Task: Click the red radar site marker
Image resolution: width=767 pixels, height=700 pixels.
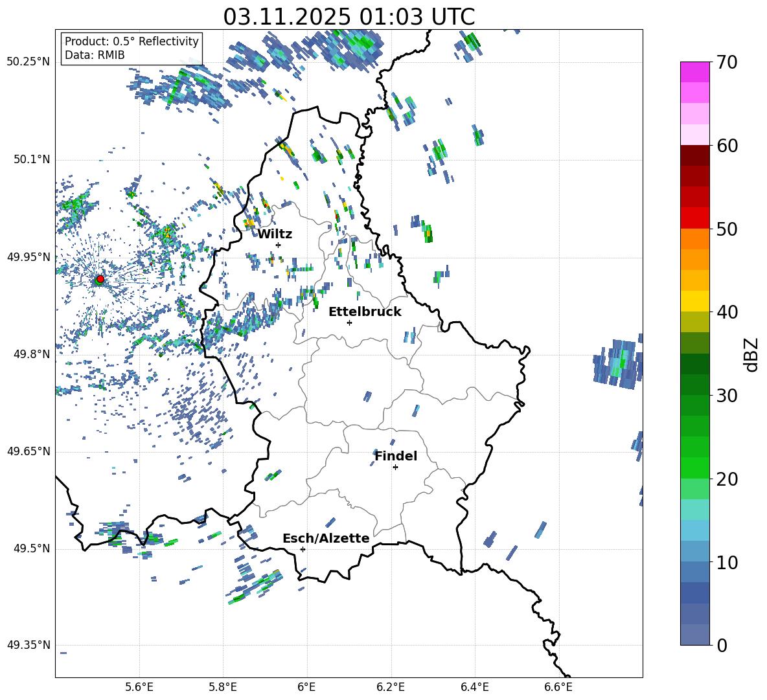Action: click(100, 279)
